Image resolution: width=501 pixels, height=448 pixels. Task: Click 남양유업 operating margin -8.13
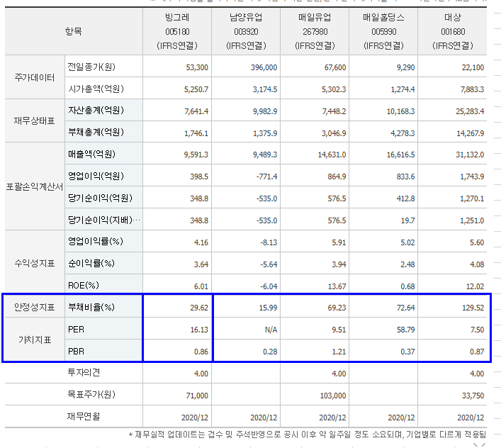coord(269,242)
